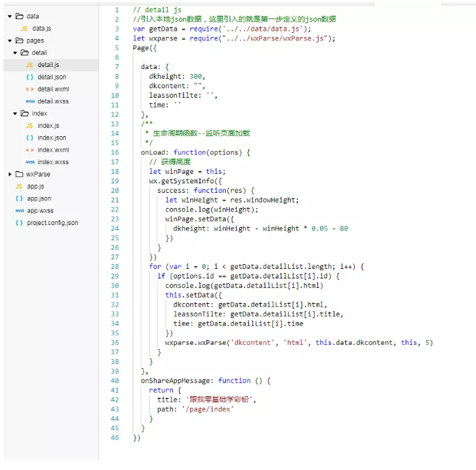Collapse the detail subfolder
This screenshot has height=470, width=476.
pyautogui.click(x=15, y=53)
